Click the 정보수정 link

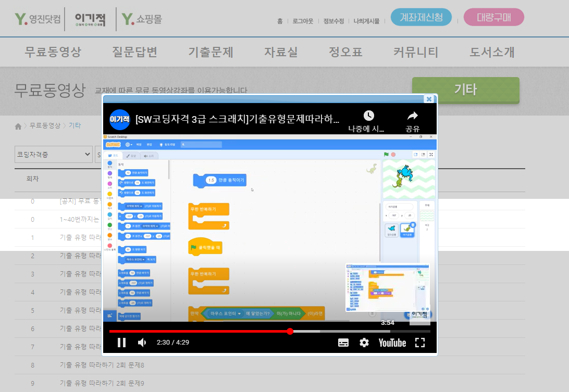pyautogui.click(x=333, y=21)
